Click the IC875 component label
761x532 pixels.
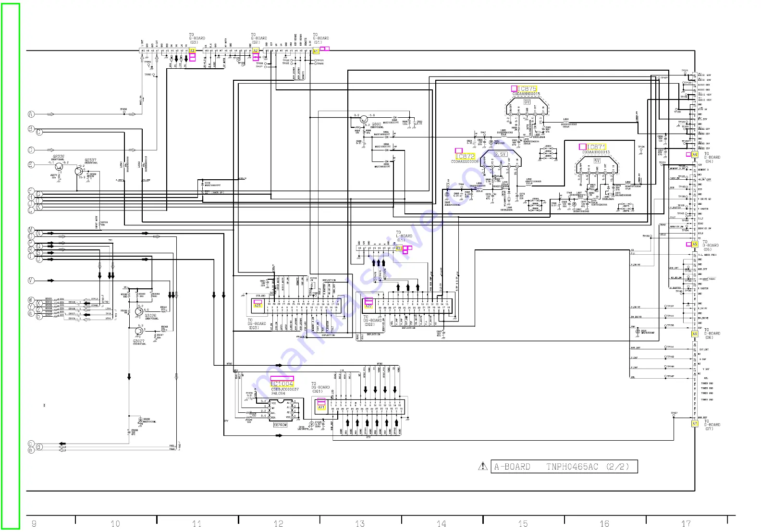528,89
